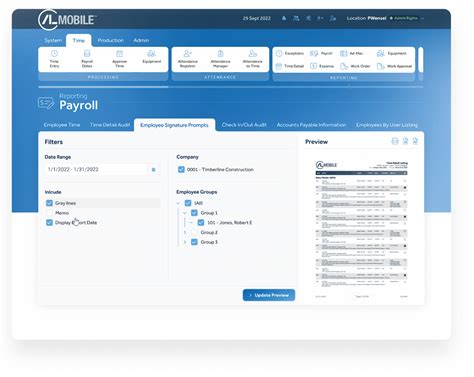This screenshot has height=377, width=474.
Task: Enable the Memo checkbox
Action: click(x=49, y=213)
